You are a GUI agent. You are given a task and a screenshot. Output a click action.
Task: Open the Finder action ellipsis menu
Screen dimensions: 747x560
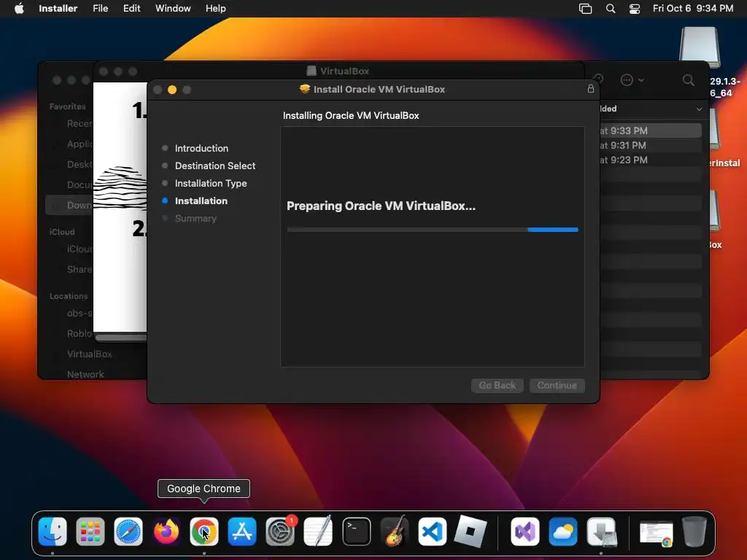click(632, 80)
